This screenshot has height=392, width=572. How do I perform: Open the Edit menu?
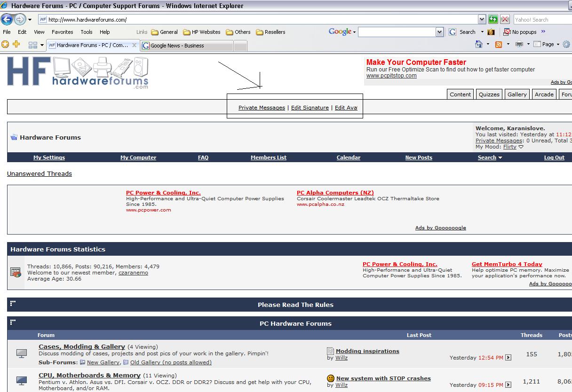(22, 32)
